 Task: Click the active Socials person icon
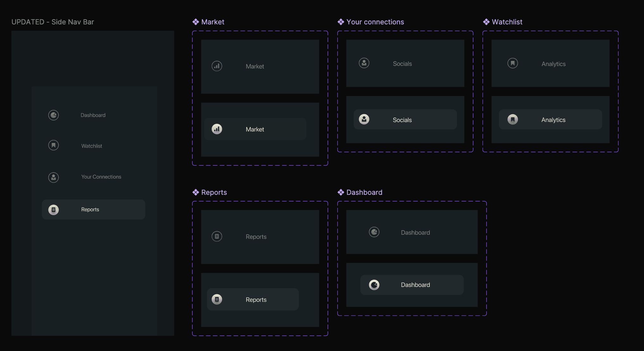[x=364, y=119]
